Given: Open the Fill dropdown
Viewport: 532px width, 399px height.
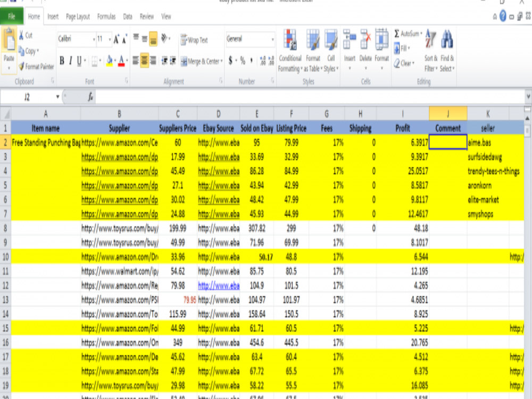Looking at the screenshot, I should click(x=401, y=48).
